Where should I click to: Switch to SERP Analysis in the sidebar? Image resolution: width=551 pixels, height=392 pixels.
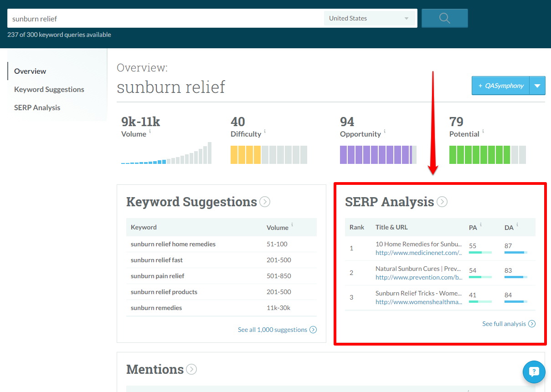click(x=37, y=107)
